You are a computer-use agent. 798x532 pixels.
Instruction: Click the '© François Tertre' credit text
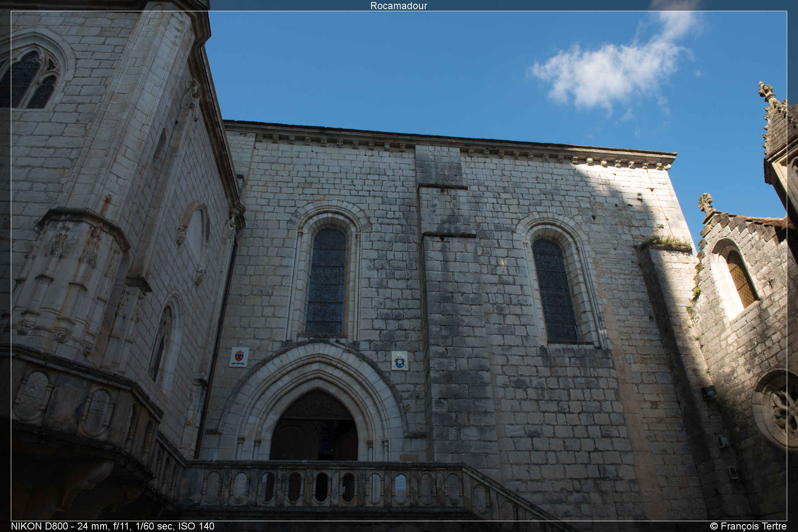click(x=748, y=526)
